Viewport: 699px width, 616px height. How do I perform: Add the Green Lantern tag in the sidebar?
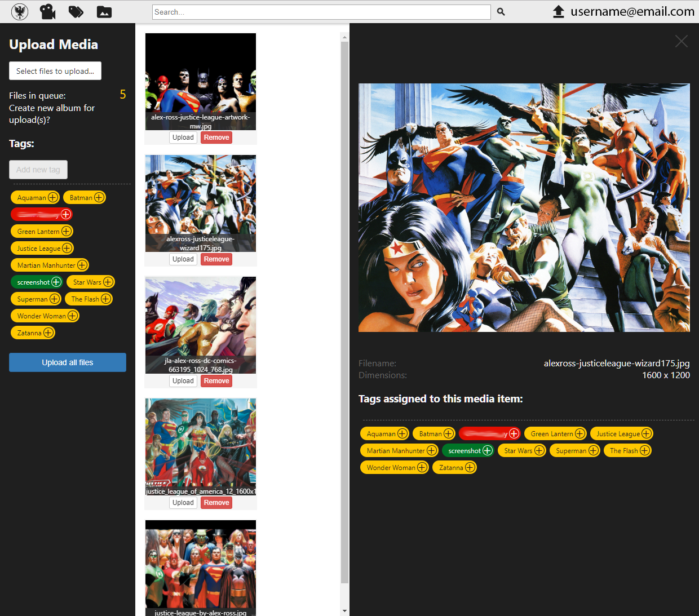coord(67,231)
